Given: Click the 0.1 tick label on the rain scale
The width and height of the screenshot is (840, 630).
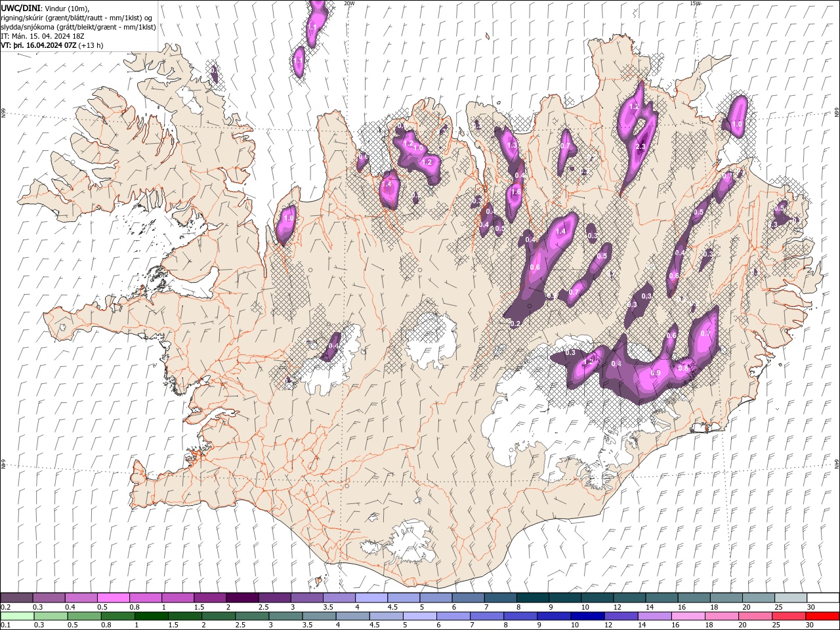Looking at the screenshot, I should tap(5, 625).
